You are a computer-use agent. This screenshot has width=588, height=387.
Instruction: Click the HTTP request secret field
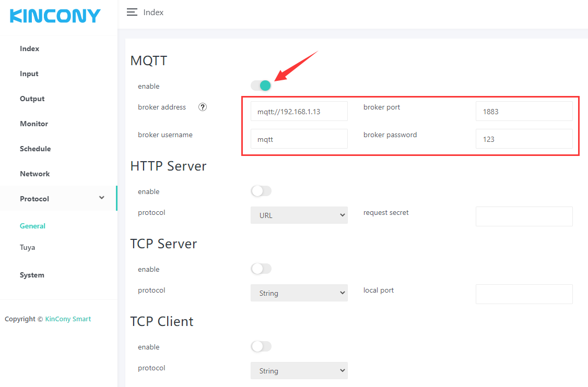point(524,216)
